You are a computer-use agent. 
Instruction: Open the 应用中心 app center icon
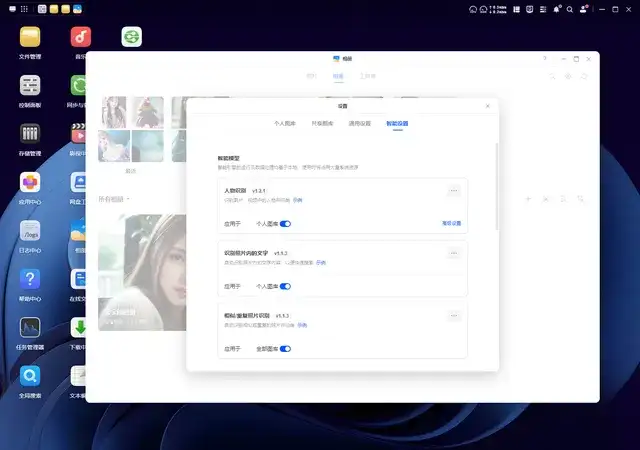(30, 182)
